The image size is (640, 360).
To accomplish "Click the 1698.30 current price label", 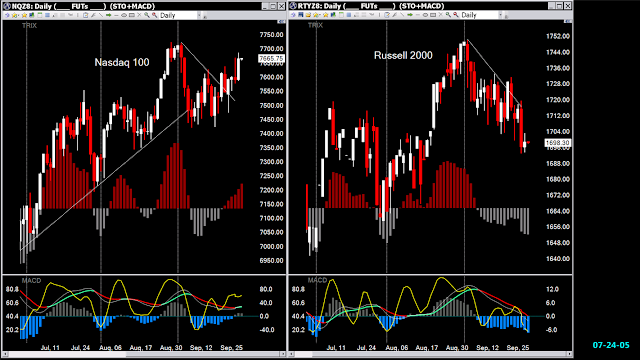I will pyautogui.click(x=558, y=143).
